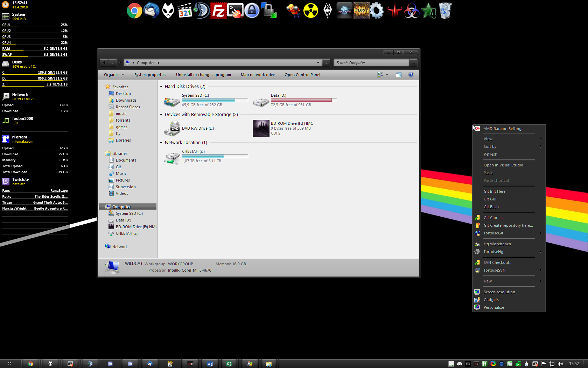Image resolution: width=588 pixels, height=368 pixels.
Task: Click the Explorer help question mark icon
Action: coord(411,75)
